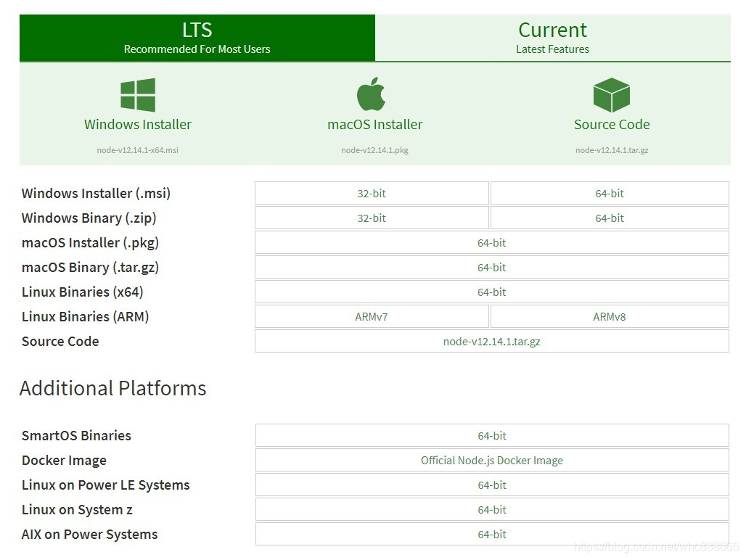Download 64-bit SmartOS Binaries
This screenshot has width=746, height=560.
pyautogui.click(x=492, y=436)
